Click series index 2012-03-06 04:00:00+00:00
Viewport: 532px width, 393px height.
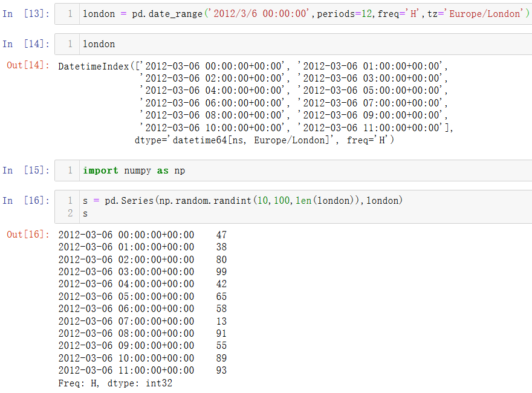126,284
